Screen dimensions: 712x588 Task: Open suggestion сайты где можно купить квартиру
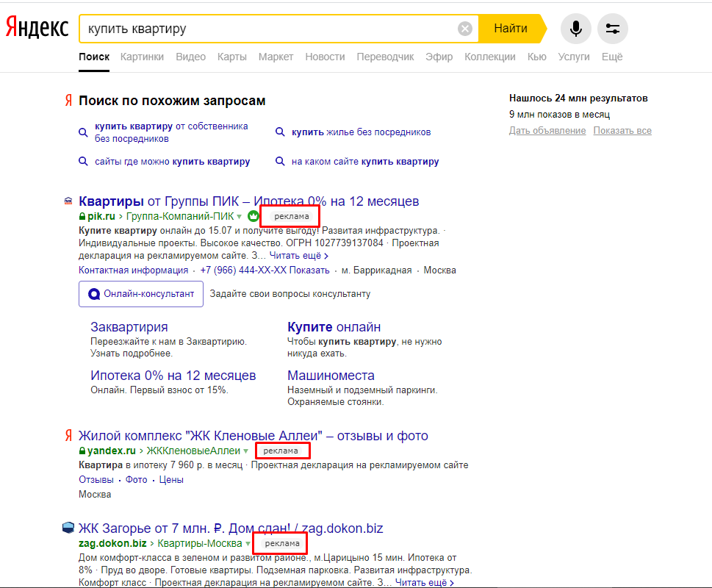click(172, 162)
